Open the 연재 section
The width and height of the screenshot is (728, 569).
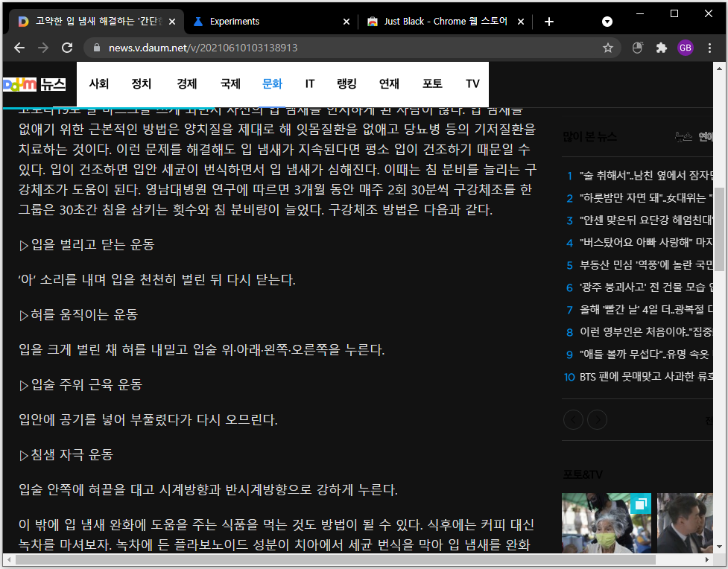(389, 83)
